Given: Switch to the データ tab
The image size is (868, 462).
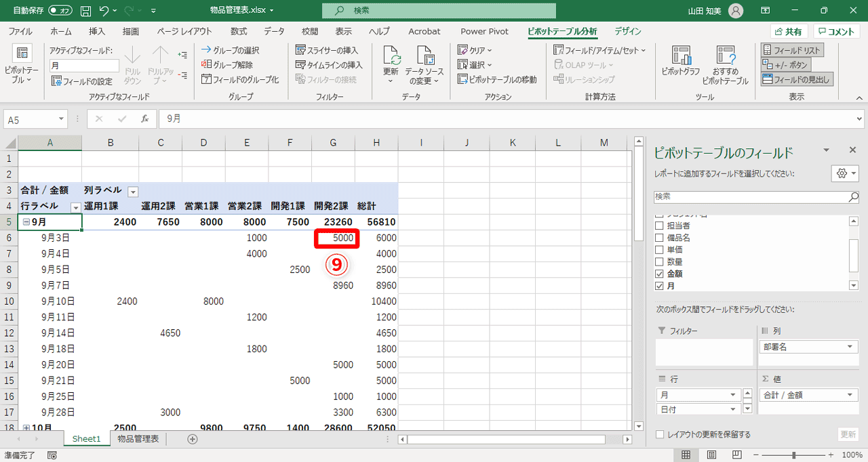Looking at the screenshot, I should point(274,31).
